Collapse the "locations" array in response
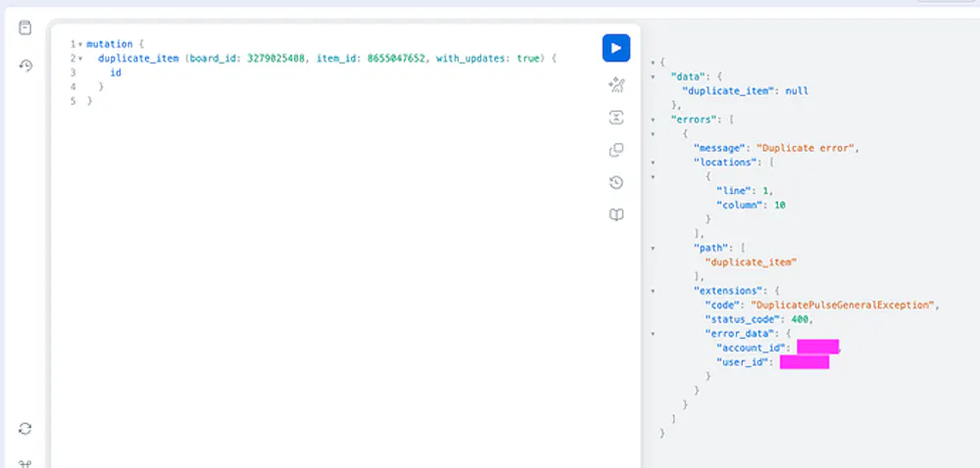Image resolution: width=980 pixels, height=468 pixels. (653, 163)
